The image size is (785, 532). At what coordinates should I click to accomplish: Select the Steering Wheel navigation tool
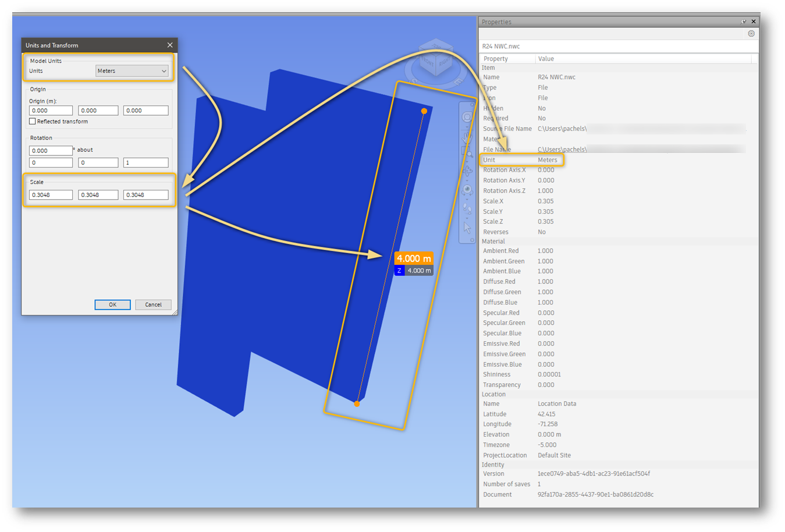click(467, 116)
